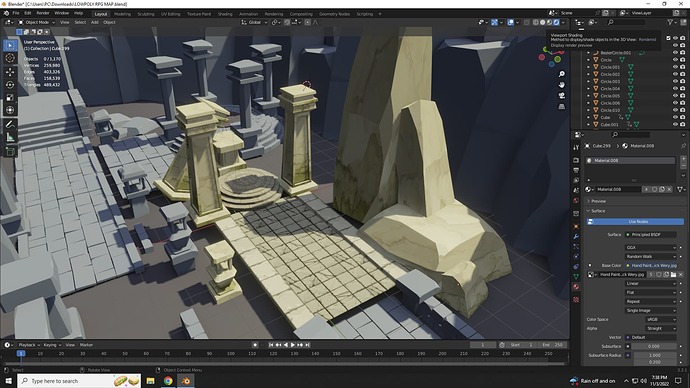Switch perspective/orthographic grid icon
This screenshot has width=690, height=388.
562,106
